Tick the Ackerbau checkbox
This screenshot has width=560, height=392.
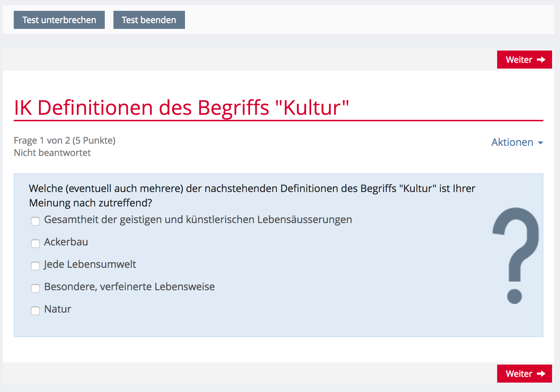(35, 243)
